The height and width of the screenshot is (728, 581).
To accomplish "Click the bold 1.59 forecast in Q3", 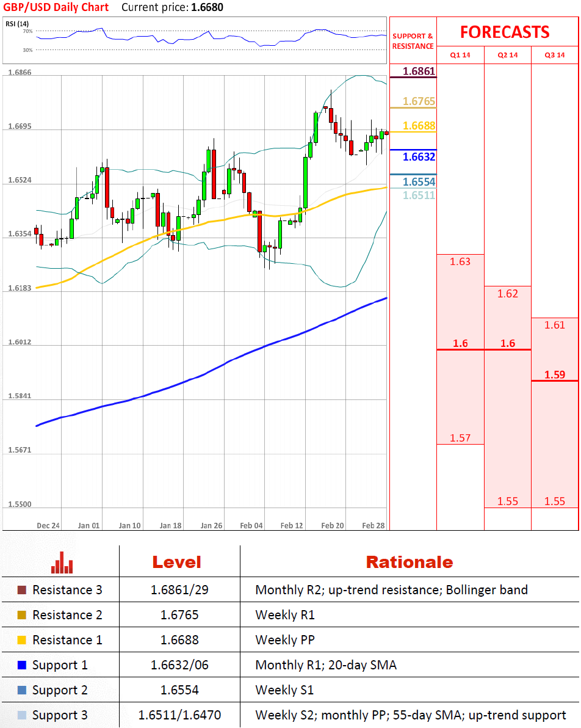I will [x=555, y=374].
